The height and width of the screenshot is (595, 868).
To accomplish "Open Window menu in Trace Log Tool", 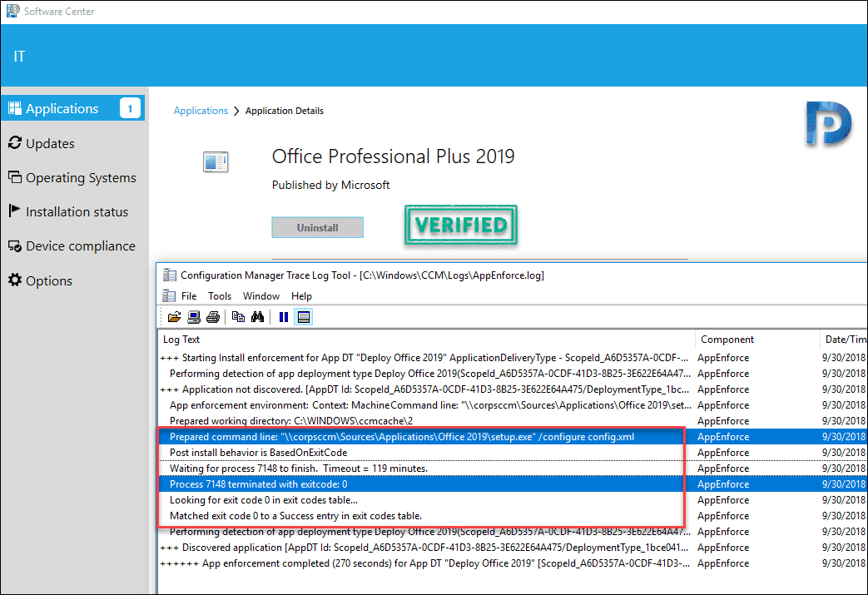I will click(261, 296).
